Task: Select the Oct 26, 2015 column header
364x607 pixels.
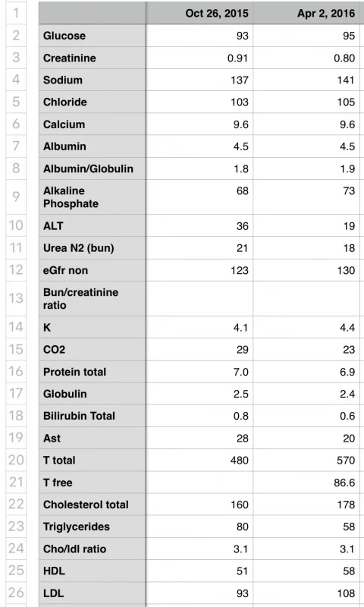Action: [199, 13]
